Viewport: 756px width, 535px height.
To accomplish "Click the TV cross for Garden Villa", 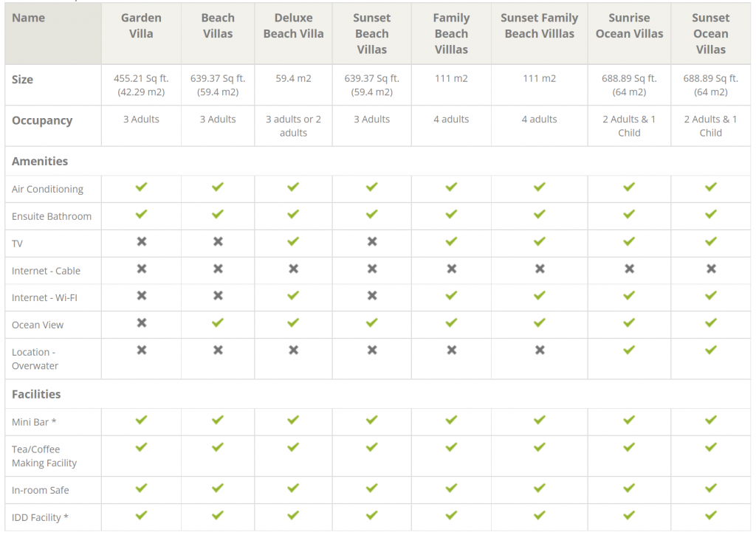I will coord(141,241).
